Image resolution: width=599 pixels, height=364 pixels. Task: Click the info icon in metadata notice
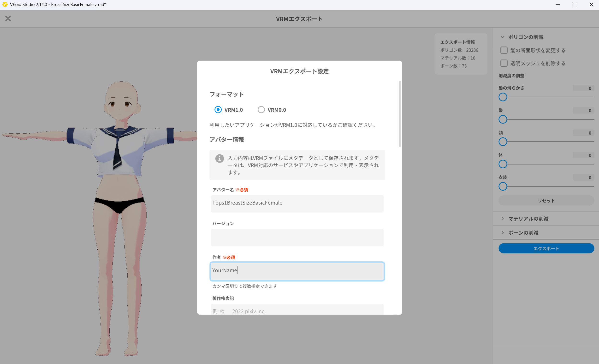click(x=219, y=159)
